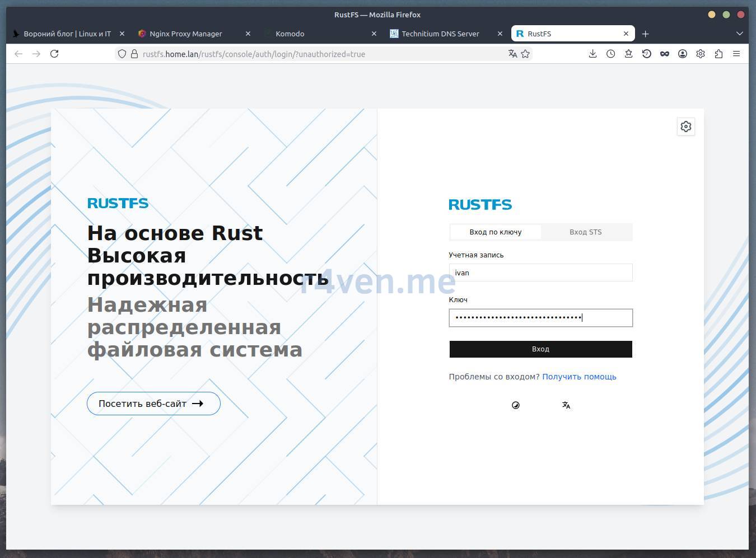The height and width of the screenshot is (558, 756).
Task: Open Firefox extensions puzzle icon
Action: click(x=718, y=54)
